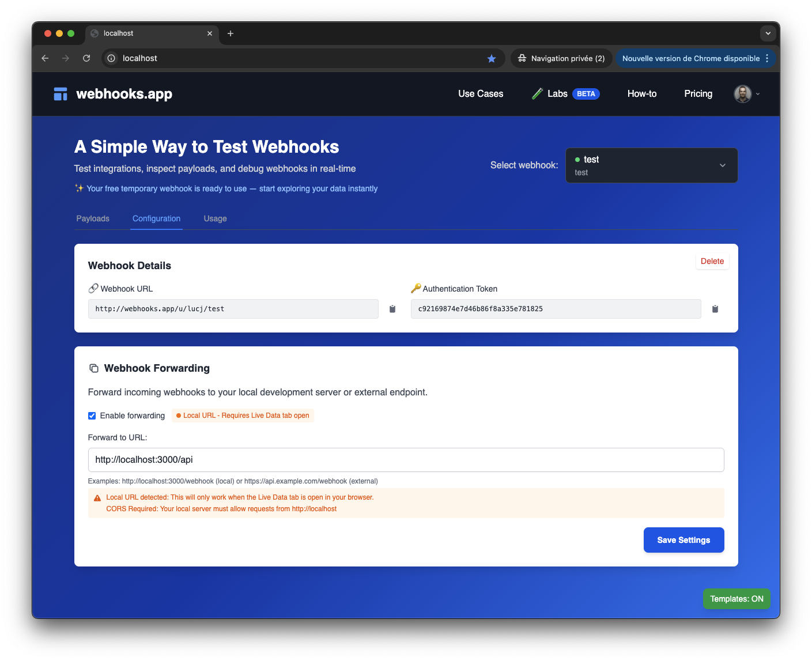812x661 pixels.
Task: Click 'Local URL - Requires Live Data tab open' badge
Action: (x=243, y=416)
